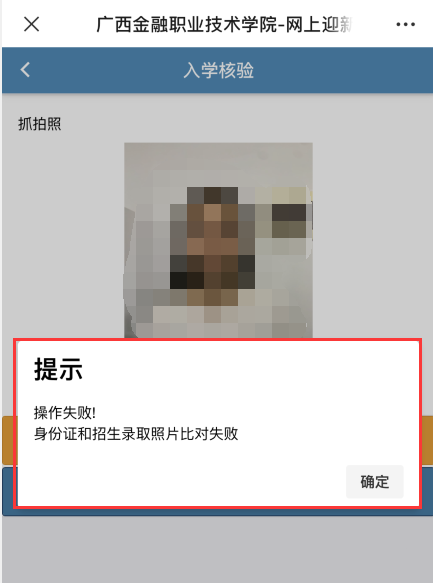
Task: Click the 抓拍照 label above the photo
Action: pyautogui.click(x=40, y=124)
